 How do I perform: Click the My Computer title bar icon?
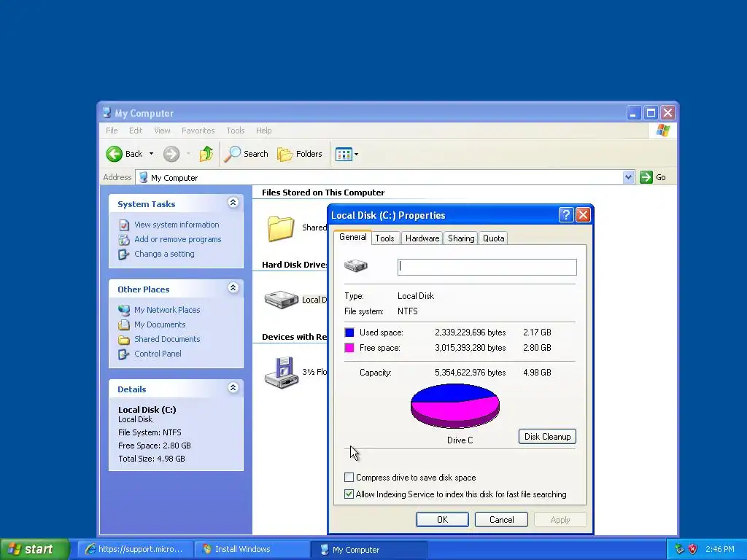107,113
